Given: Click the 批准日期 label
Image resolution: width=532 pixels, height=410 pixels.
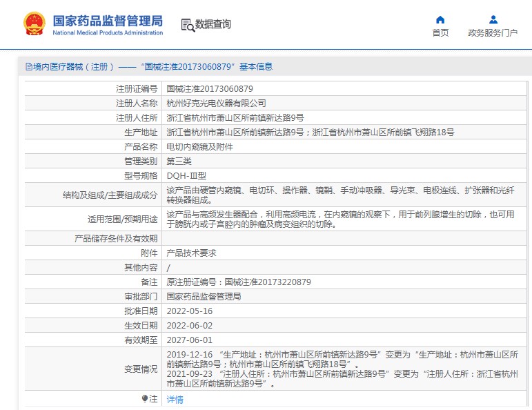Looking at the screenshot, I should [141, 311].
